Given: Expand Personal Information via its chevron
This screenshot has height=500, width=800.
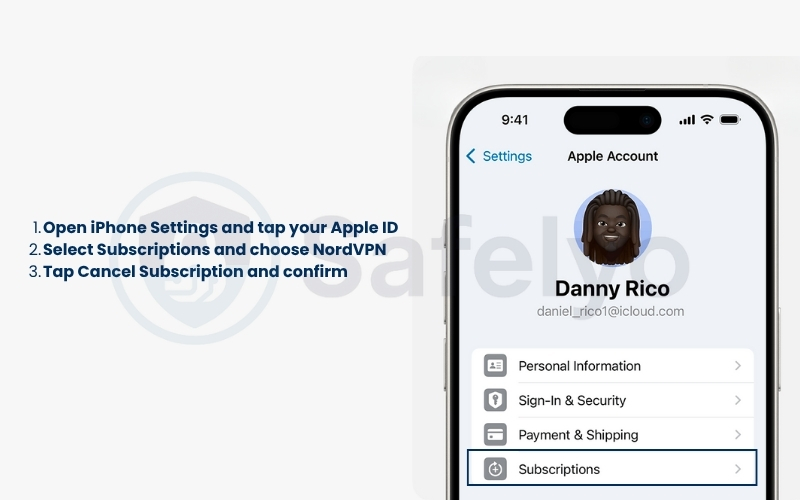Looking at the screenshot, I should [738, 366].
